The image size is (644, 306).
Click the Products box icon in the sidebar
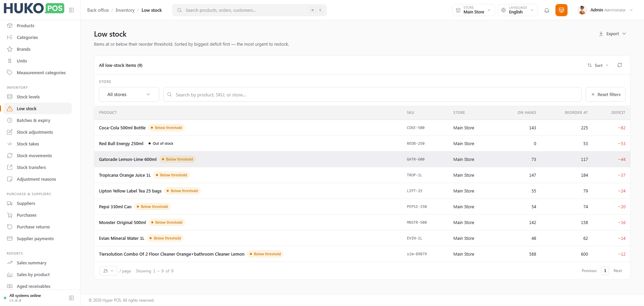(10, 26)
